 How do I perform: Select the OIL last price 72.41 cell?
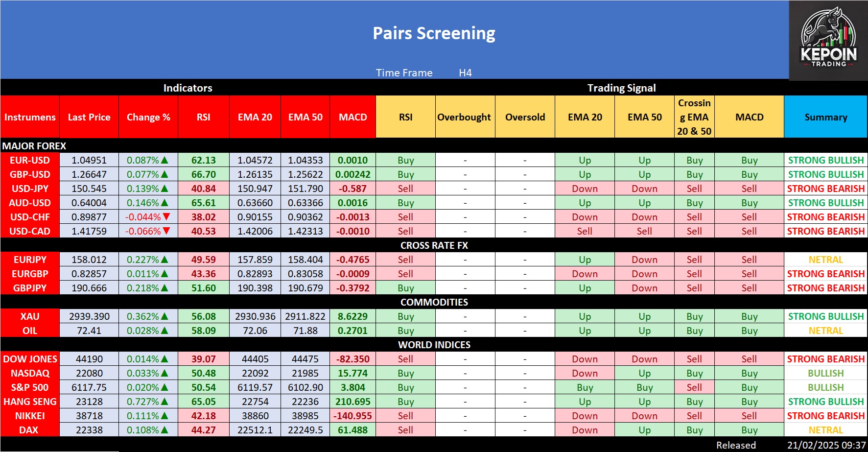tap(89, 331)
